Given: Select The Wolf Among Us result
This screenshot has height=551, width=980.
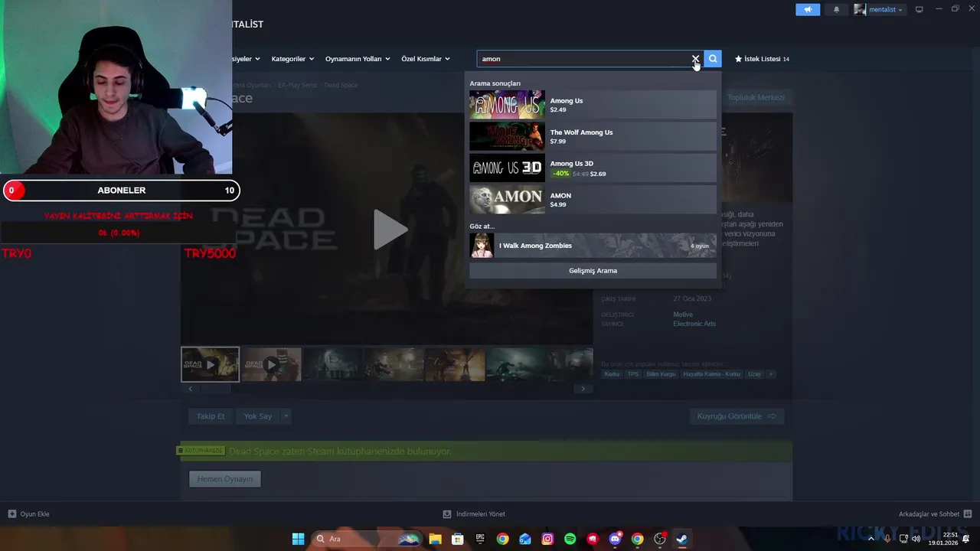Looking at the screenshot, I should tap(593, 136).
